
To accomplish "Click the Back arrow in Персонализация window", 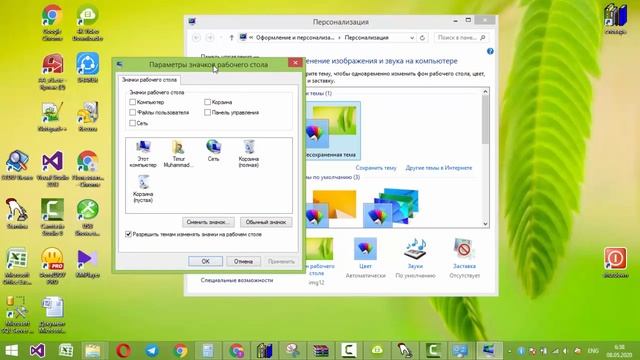I will click(x=196, y=38).
